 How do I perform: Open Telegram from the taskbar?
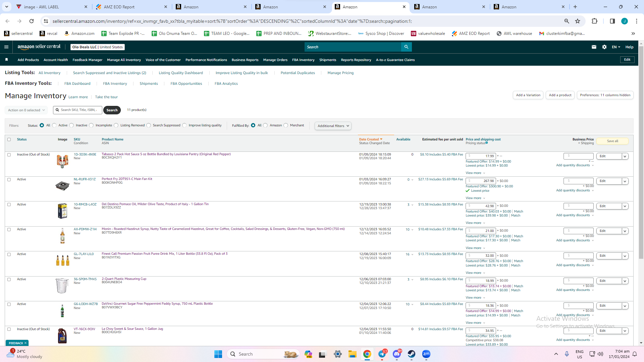click(x=382, y=354)
